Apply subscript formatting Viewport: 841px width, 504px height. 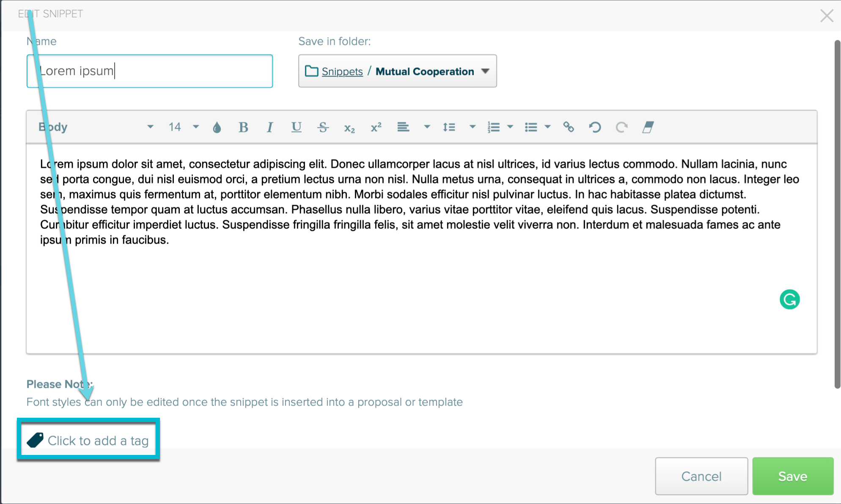click(349, 128)
